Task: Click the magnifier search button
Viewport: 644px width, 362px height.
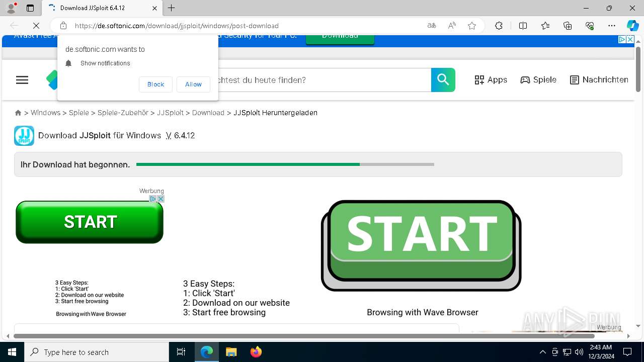Action: pos(443,80)
